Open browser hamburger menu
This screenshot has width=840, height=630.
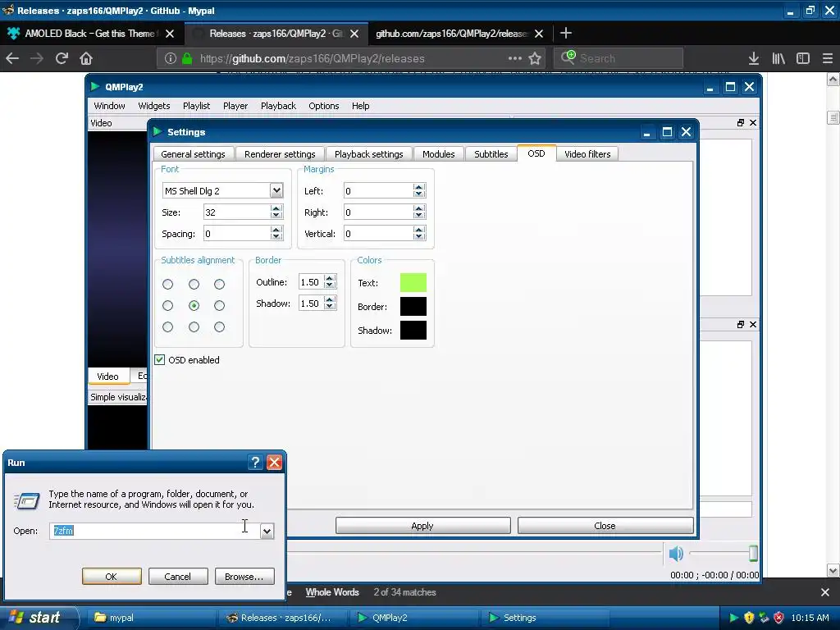click(827, 58)
